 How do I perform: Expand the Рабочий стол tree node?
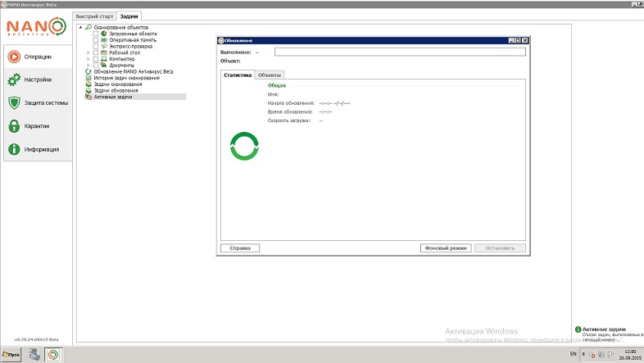pyautogui.click(x=88, y=52)
